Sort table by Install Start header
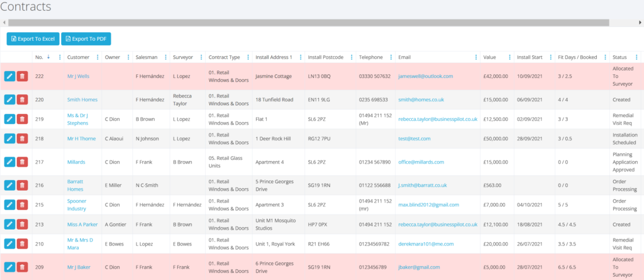644x280 pixels. (530, 57)
